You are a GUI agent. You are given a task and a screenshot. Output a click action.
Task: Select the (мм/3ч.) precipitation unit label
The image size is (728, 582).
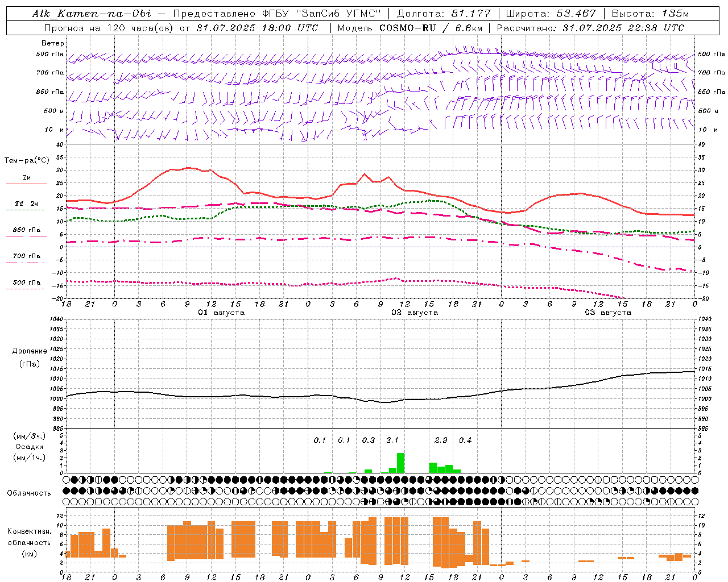30,436
